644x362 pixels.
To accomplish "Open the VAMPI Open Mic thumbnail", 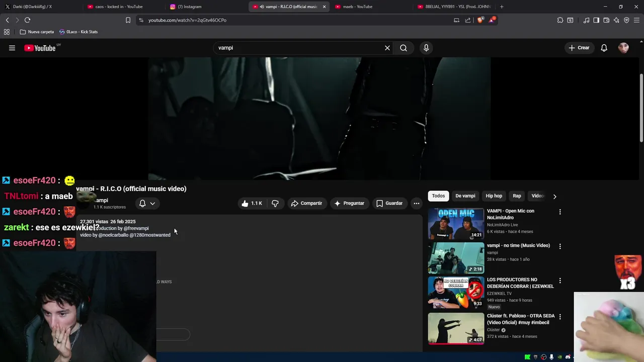I will click(x=456, y=224).
